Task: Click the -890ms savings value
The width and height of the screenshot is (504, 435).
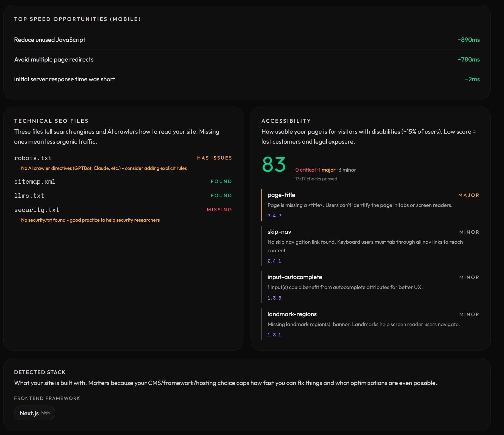Action: [468, 40]
